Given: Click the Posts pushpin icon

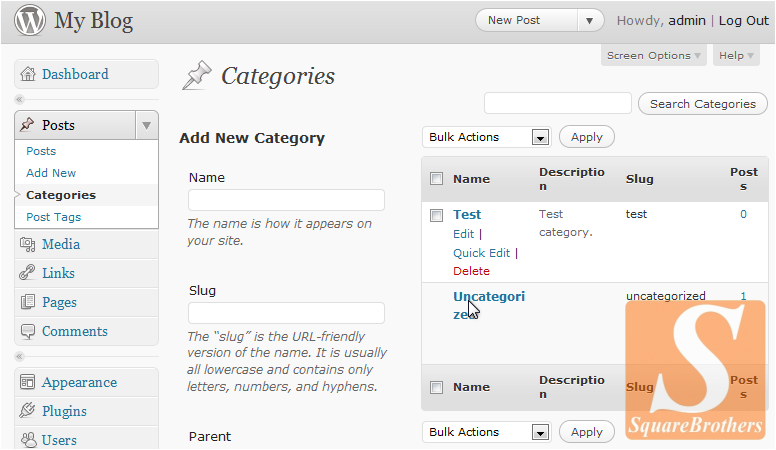Looking at the screenshot, I should click(27, 125).
